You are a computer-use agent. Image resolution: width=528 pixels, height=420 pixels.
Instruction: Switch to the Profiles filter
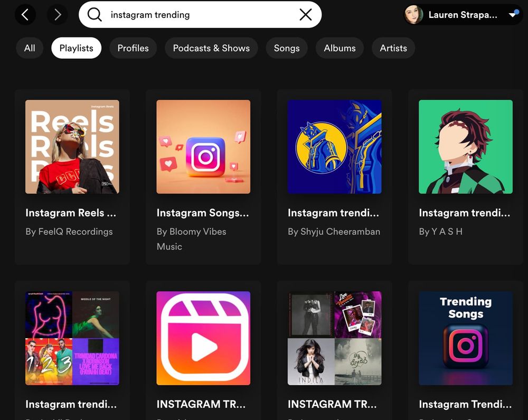(133, 48)
